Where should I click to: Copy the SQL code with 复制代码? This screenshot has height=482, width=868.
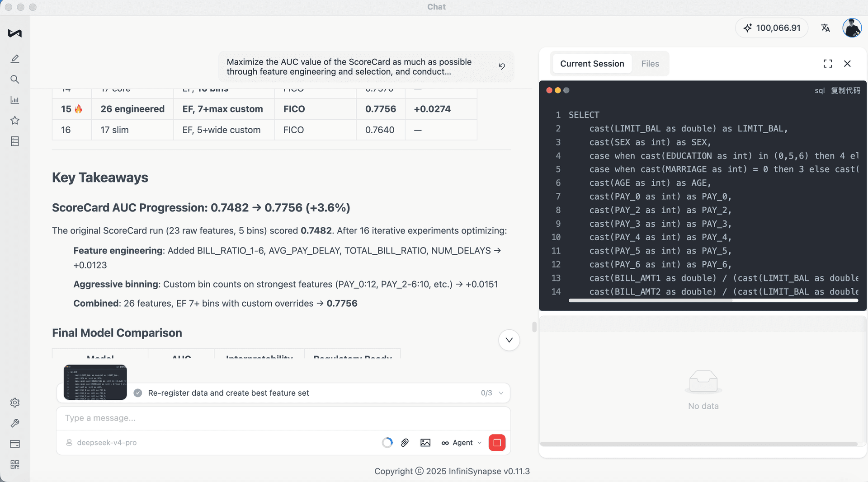click(845, 90)
